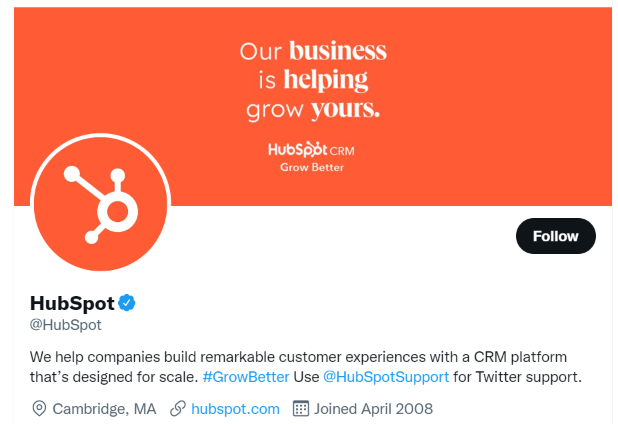The image size is (618, 424).
Task: Click the chain link icon
Action: click(178, 408)
